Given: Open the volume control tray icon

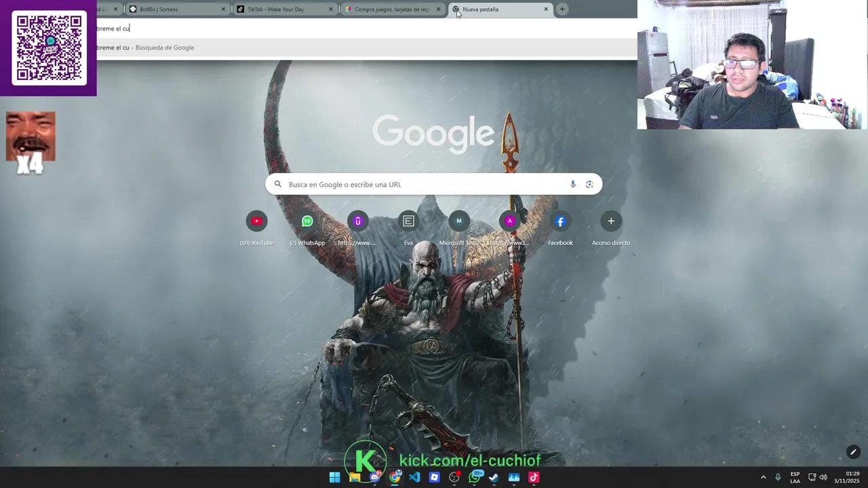Looking at the screenshot, I should (x=823, y=477).
